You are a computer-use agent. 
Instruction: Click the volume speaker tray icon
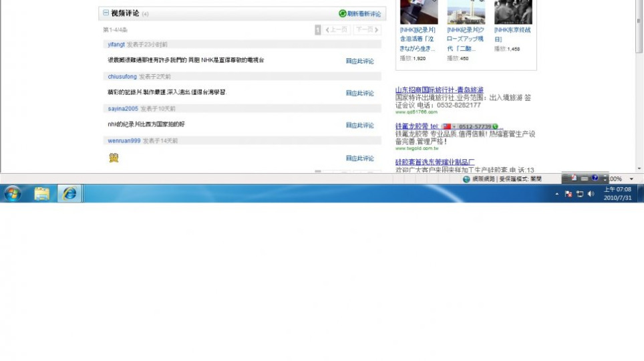(591, 194)
